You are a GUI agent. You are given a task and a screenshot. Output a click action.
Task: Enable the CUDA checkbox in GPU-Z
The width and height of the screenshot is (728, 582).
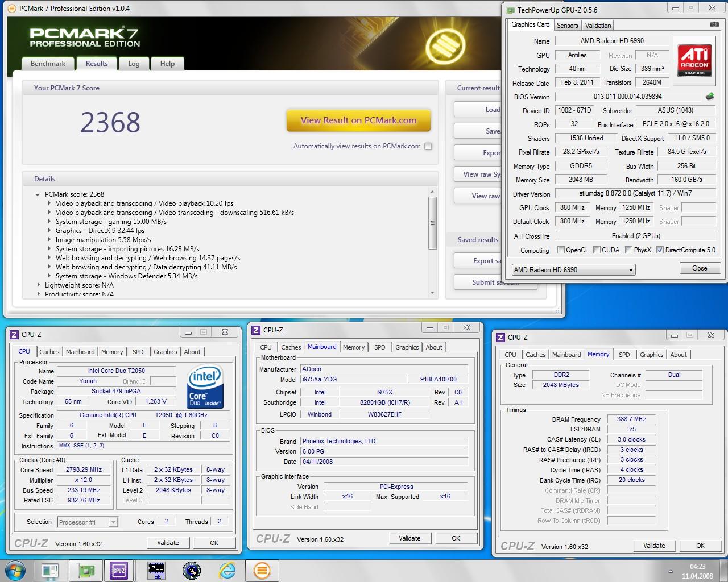click(597, 250)
